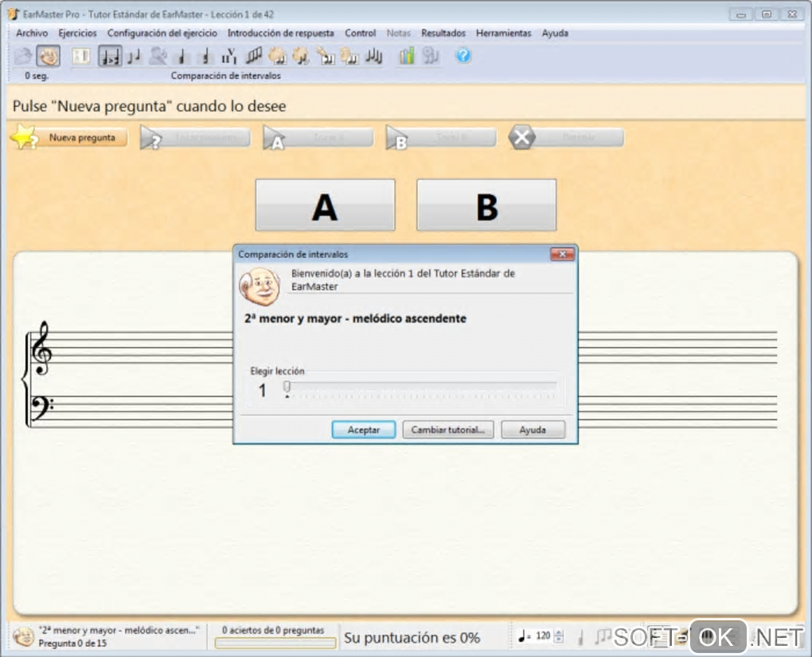This screenshot has height=657, width=812.
Task: Click the hexagon X stop icon
Action: (x=521, y=137)
